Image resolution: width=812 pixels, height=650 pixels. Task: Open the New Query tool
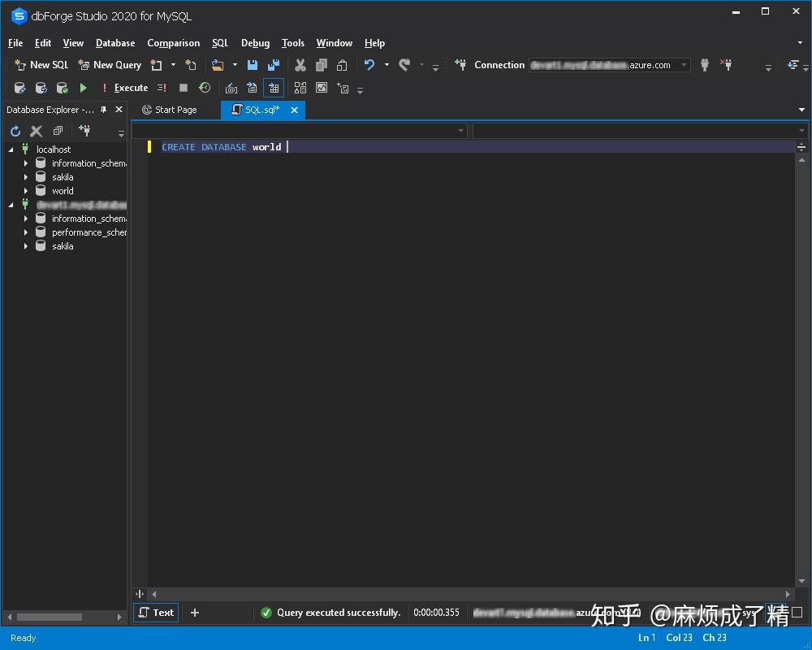(109, 65)
